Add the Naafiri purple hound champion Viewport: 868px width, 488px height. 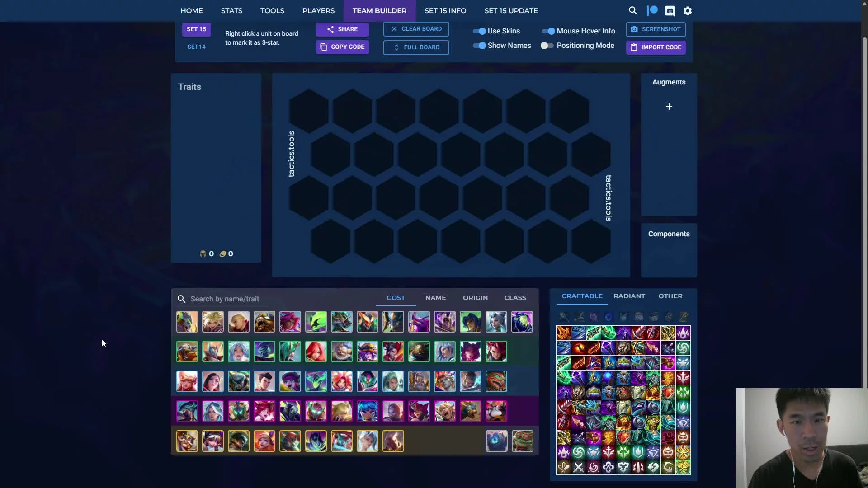[x=419, y=322]
